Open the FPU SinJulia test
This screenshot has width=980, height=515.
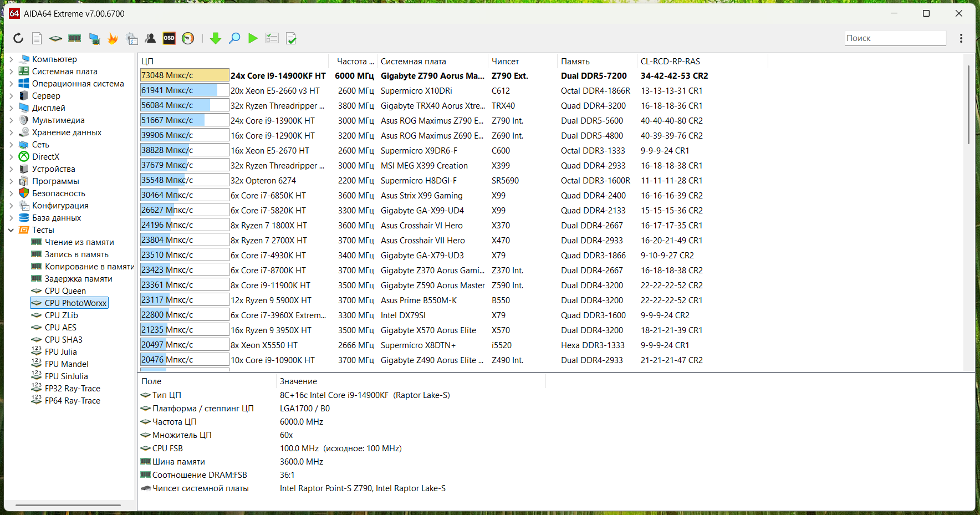pos(66,376)
